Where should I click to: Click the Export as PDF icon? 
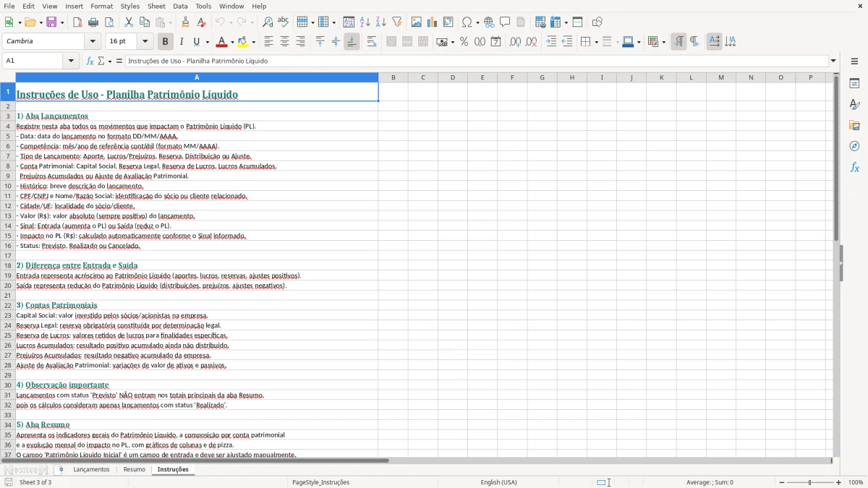point(77,22)
